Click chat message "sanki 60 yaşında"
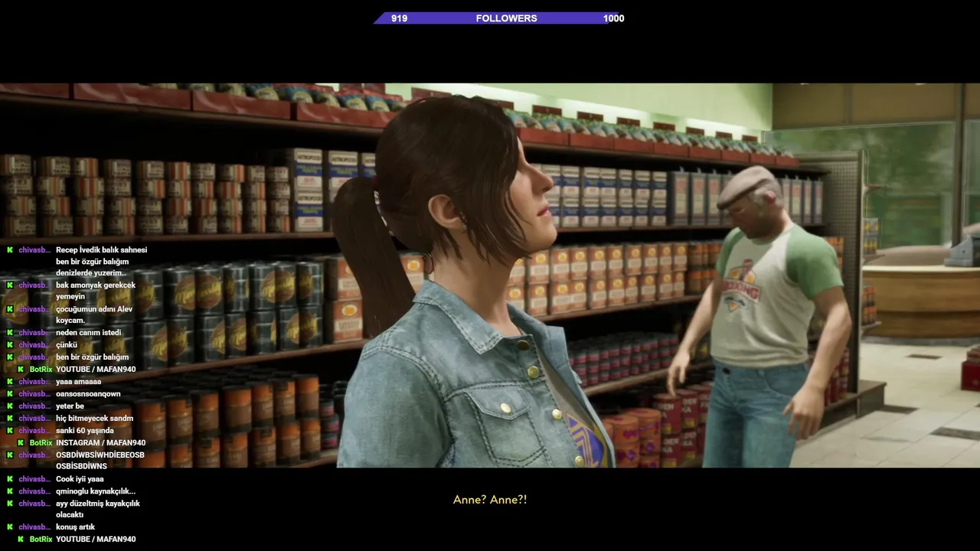The image size is (980, 551). coord(84,431)
